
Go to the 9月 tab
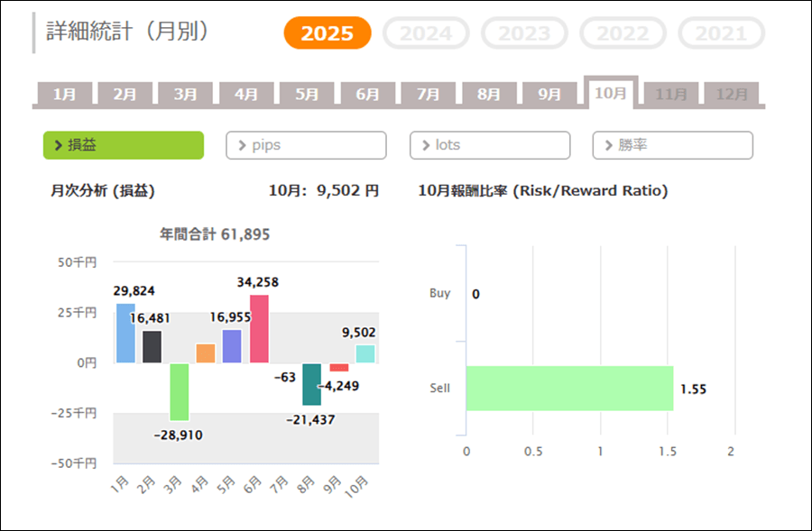coord(549,94)
